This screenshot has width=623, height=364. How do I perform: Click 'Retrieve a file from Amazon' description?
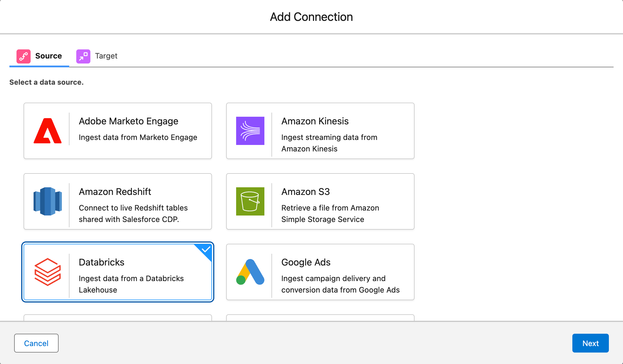click(x=330, y=213)
